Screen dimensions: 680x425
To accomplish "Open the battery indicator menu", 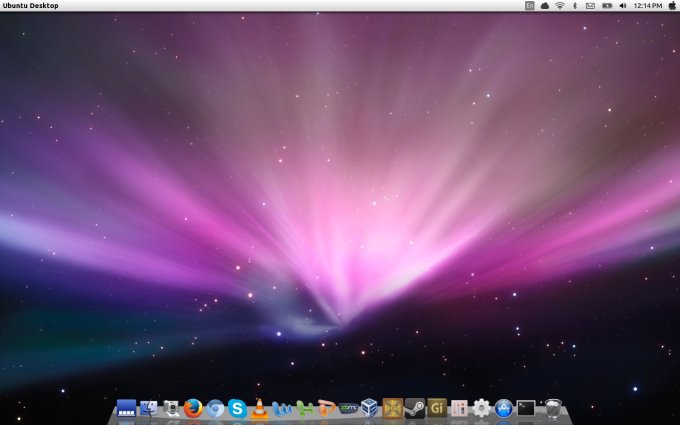I will click(x=606, y=6).
